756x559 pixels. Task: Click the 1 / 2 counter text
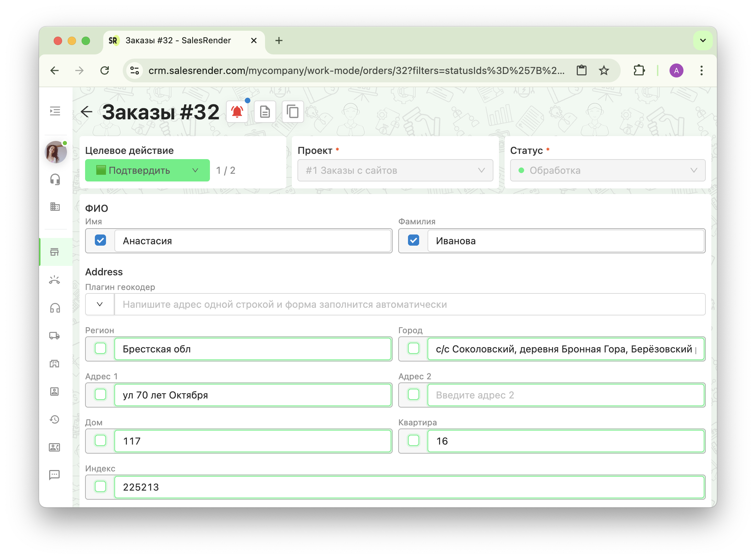pos(226,170)
